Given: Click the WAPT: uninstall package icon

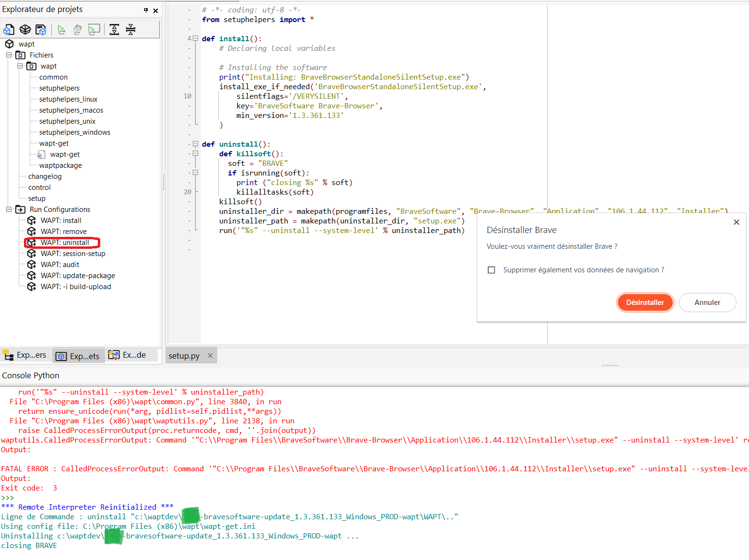Looking at the screenshot, I should coord(32,243).
